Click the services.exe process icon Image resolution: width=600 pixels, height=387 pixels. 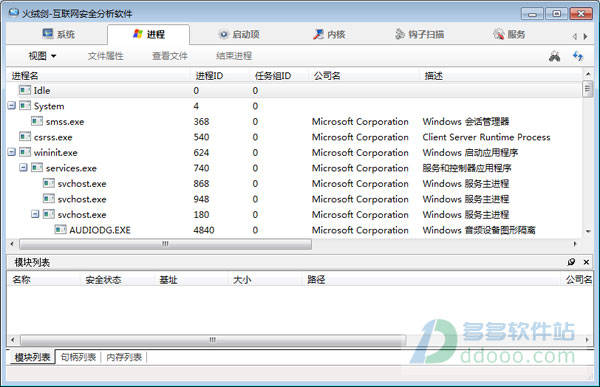coord(37,168)
